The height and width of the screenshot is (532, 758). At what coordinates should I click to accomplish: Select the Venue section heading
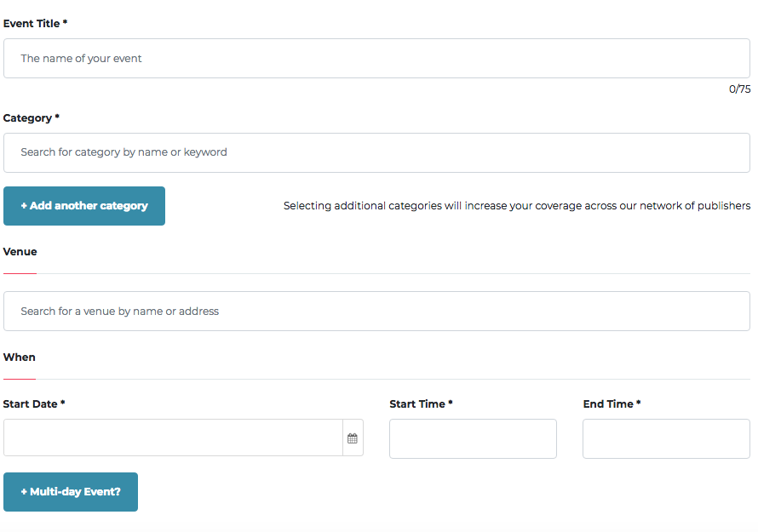[x=20, y=252]
